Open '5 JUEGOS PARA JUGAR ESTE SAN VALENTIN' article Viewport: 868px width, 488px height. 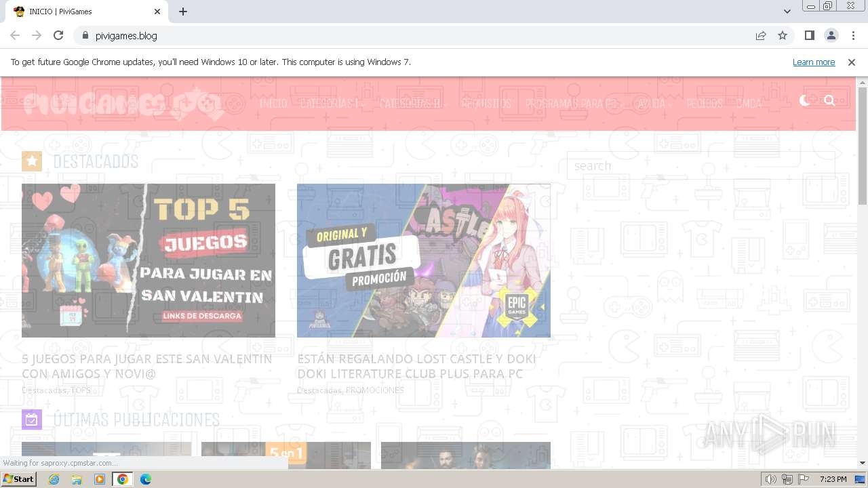click(147, 366)
